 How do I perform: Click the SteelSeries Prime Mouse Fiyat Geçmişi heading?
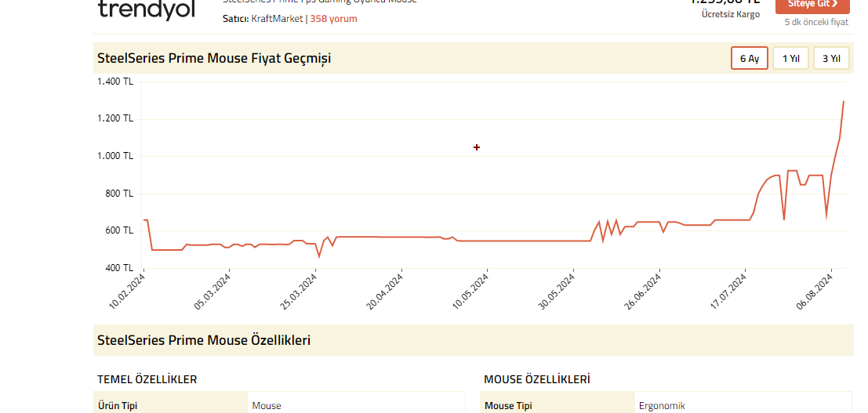click(x=214, y=58)
